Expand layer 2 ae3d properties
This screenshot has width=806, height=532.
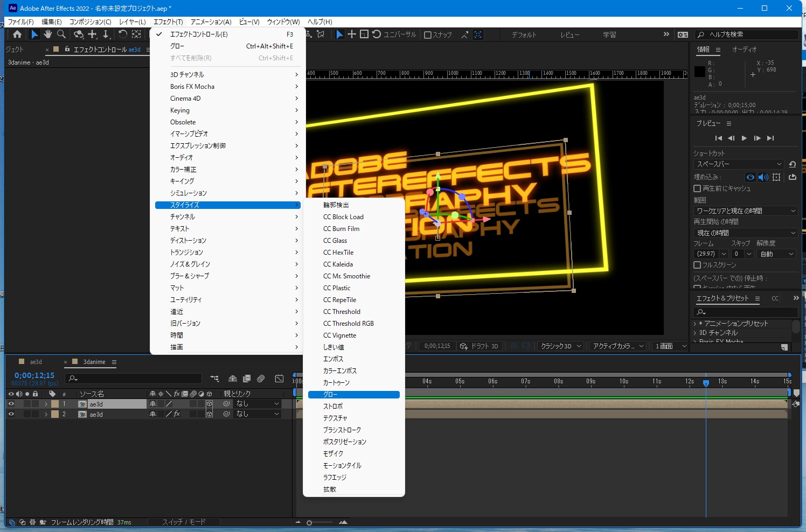pos(46,414)
